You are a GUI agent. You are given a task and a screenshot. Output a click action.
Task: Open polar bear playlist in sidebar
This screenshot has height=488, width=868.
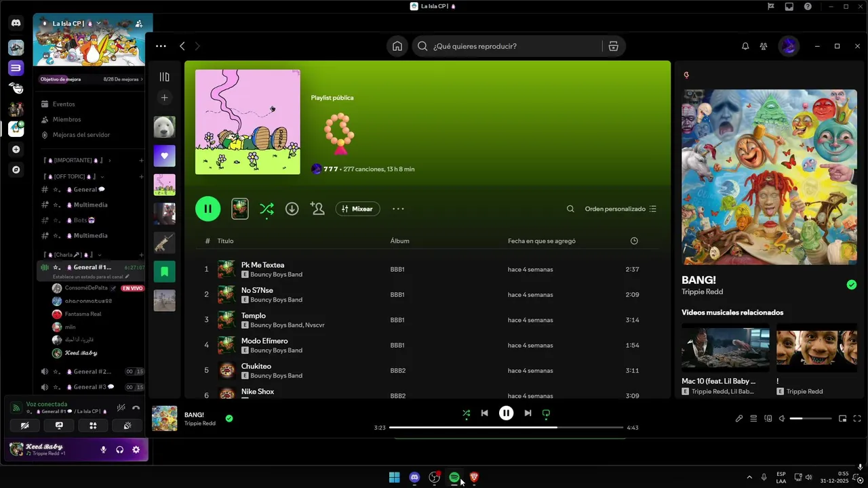[x=164, y=127]
